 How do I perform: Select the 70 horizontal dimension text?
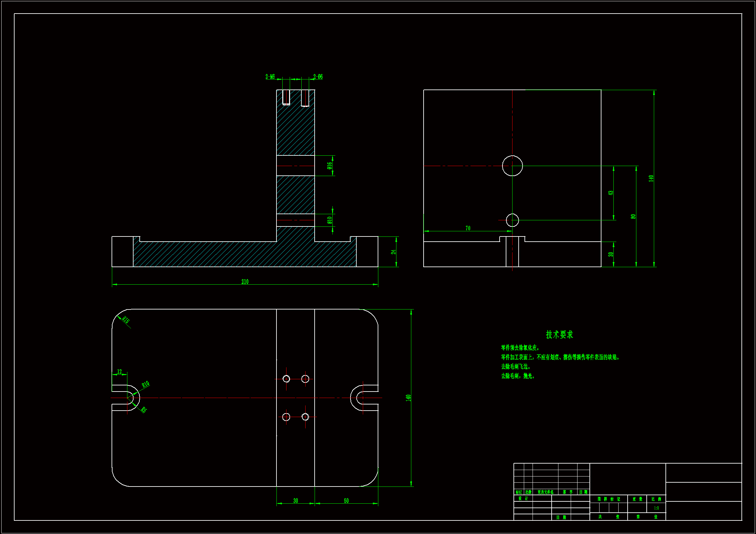pos(468,228)
